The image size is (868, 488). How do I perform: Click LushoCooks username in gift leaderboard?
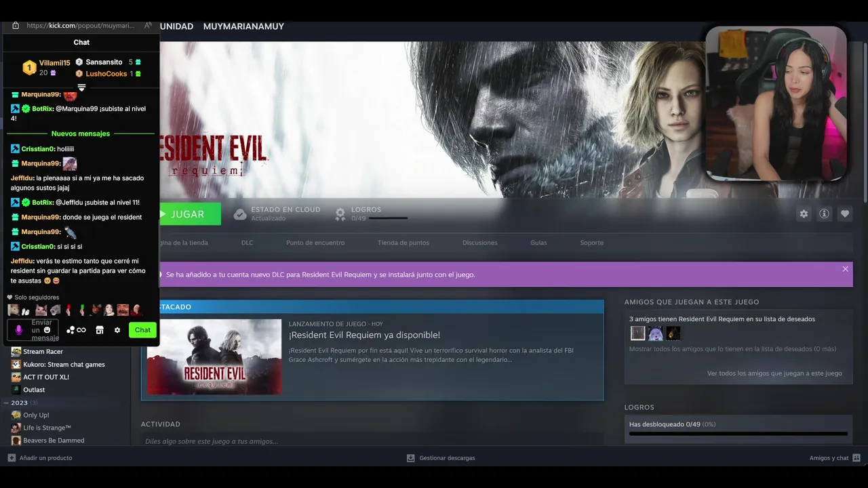click(106, 73)
